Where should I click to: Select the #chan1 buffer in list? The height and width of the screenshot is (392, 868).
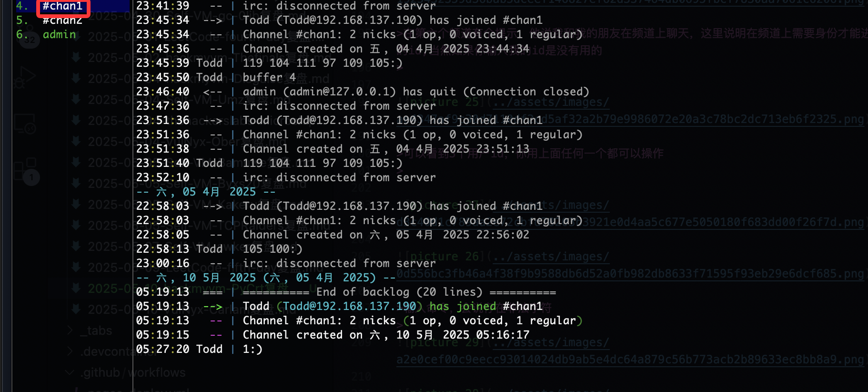click(62, 6)
